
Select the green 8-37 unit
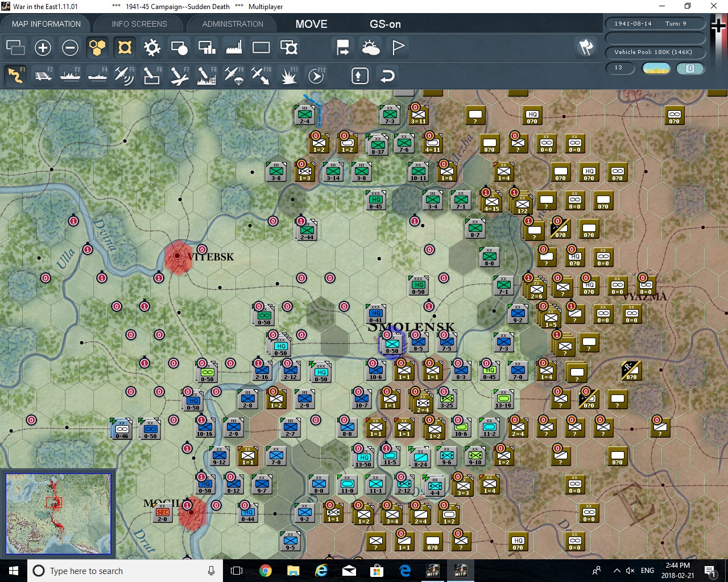click(x=378, y=145)
